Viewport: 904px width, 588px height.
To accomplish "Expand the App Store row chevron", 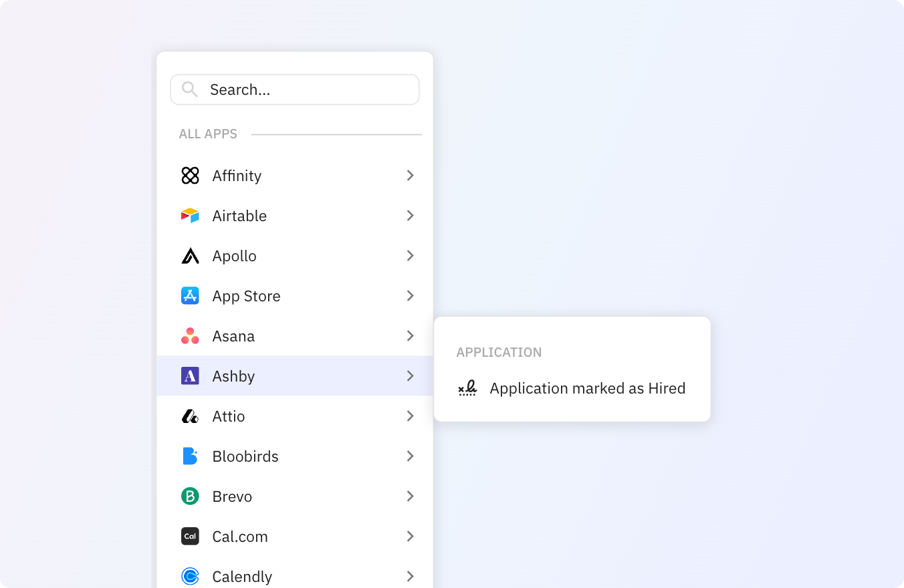I will [x=411, y=296].
